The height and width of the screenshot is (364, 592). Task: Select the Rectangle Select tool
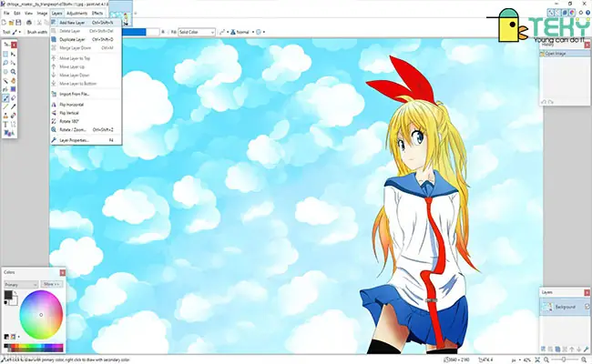tap(5, 54)
